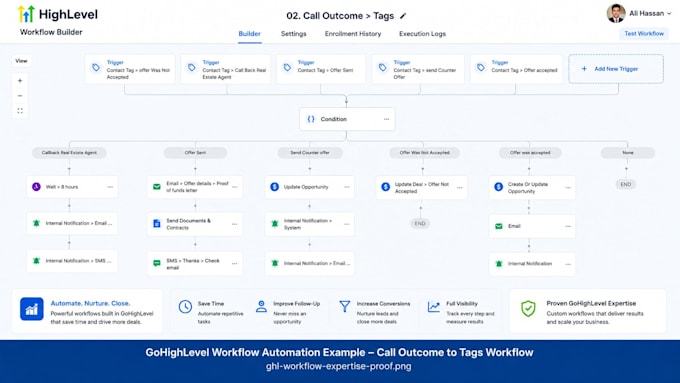The height and width of the screenshot is (383, 680).
Task: Click the Increase Conversions funnel icon
Action: 345,307
